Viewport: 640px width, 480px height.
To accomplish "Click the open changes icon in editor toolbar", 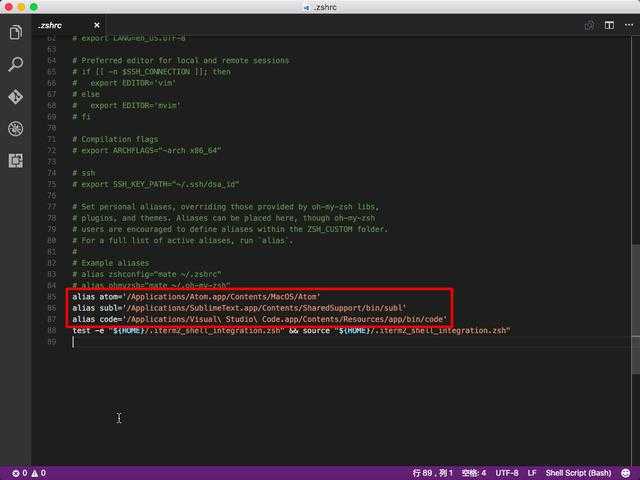I will coord(589,25).
